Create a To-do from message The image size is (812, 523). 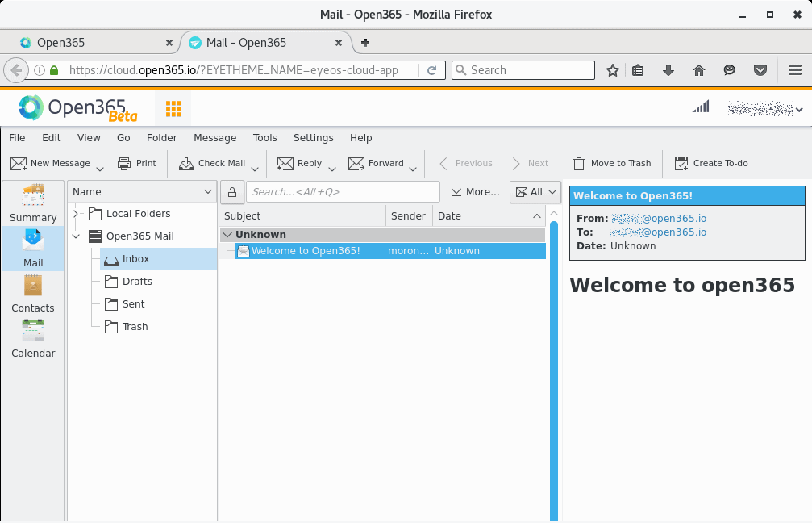click(x=711, y=163)
